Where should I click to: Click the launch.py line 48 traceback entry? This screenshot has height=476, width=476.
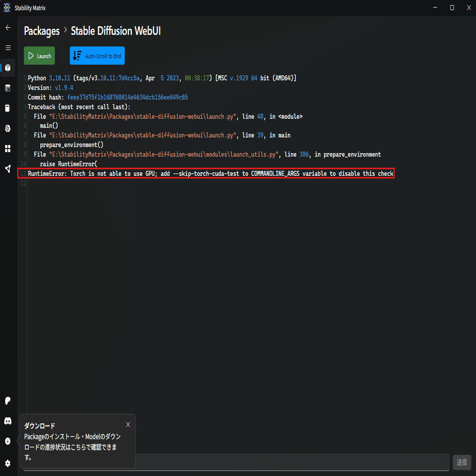click(168, 117)
